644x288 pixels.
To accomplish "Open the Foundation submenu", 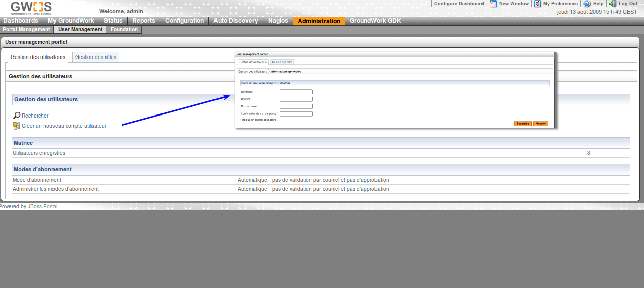I will 124,30.
